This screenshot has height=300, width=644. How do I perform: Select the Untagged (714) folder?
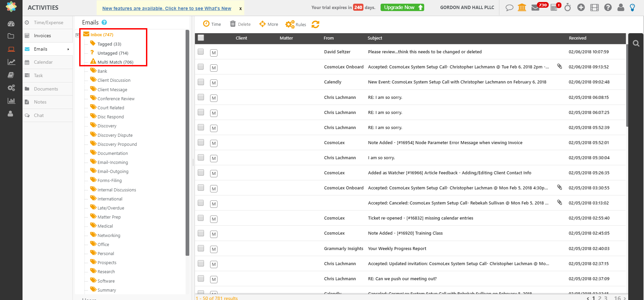113,53
